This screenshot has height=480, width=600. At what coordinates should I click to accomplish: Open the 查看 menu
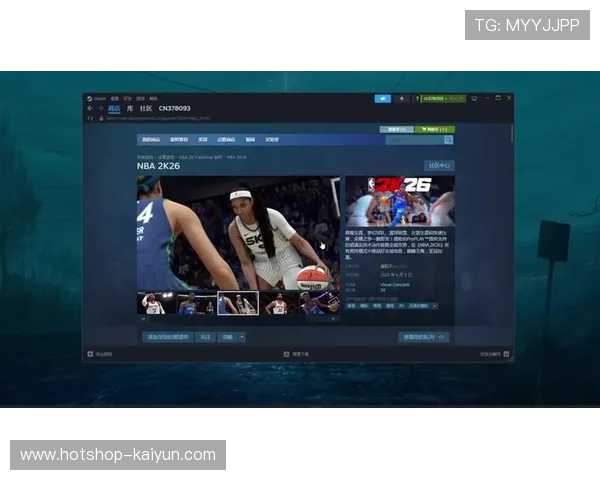[x=115, y=98]
